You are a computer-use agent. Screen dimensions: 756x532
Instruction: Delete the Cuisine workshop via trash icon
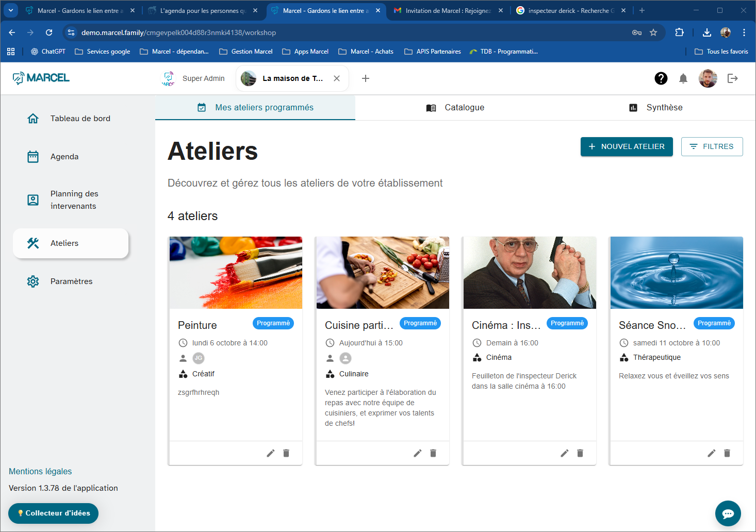[433, 453]
